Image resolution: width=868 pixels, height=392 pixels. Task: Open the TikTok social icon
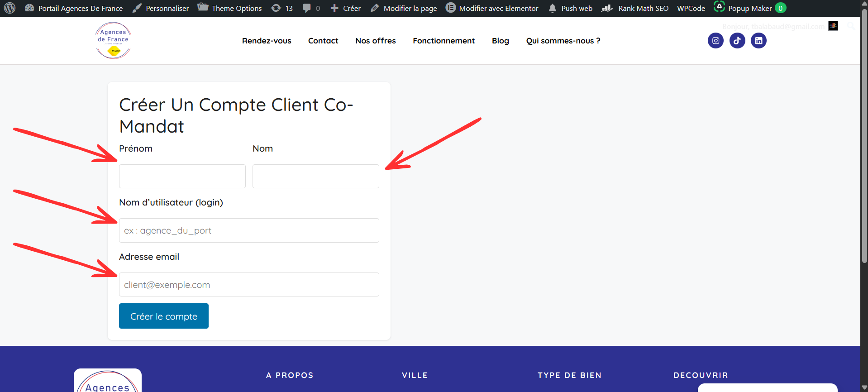[737, 41]
